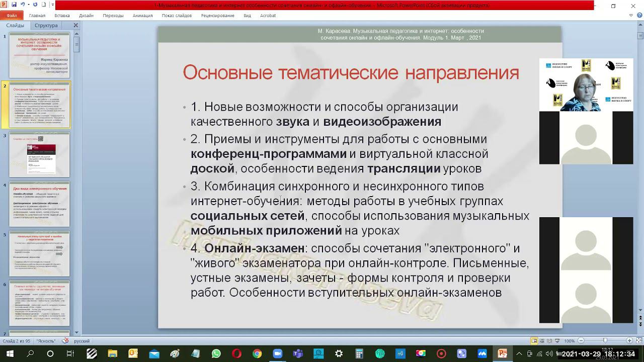Open the Undo history dropdown arrow
The width and height of the screenshot is (644, 362).
pyautogui.click(x=28, y=5)
